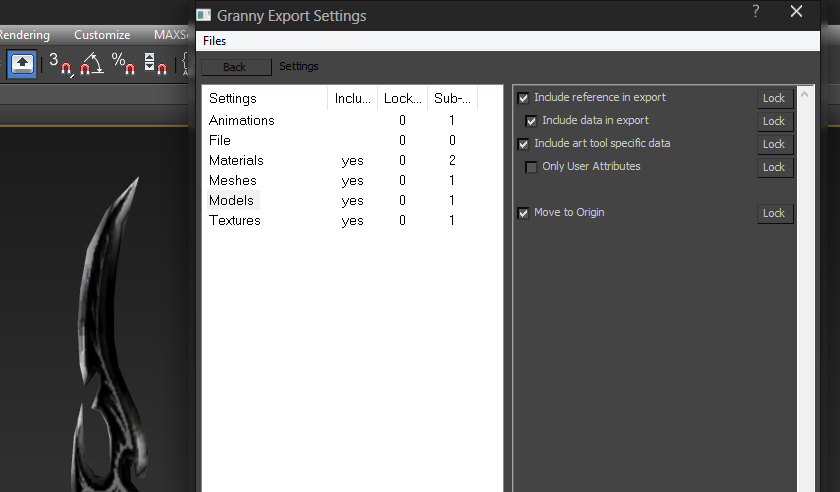Click the sub-settings count '2' for Materials
This screenshot has height=492, width=840.
click(x=452, y=160)
